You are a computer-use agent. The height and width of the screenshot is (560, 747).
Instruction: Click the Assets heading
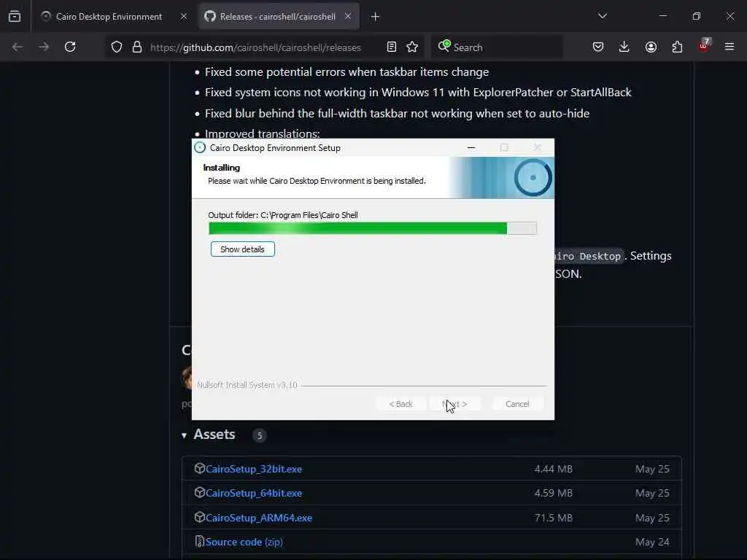click(x=214, y=435)
